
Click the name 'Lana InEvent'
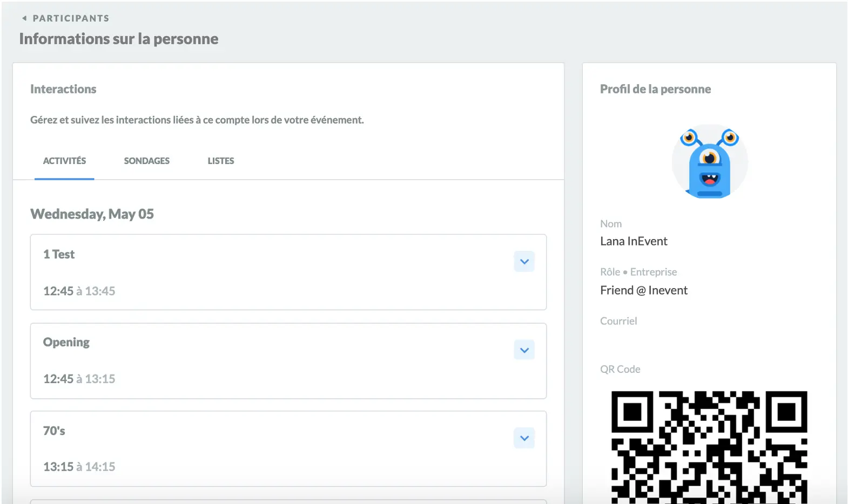634,241
